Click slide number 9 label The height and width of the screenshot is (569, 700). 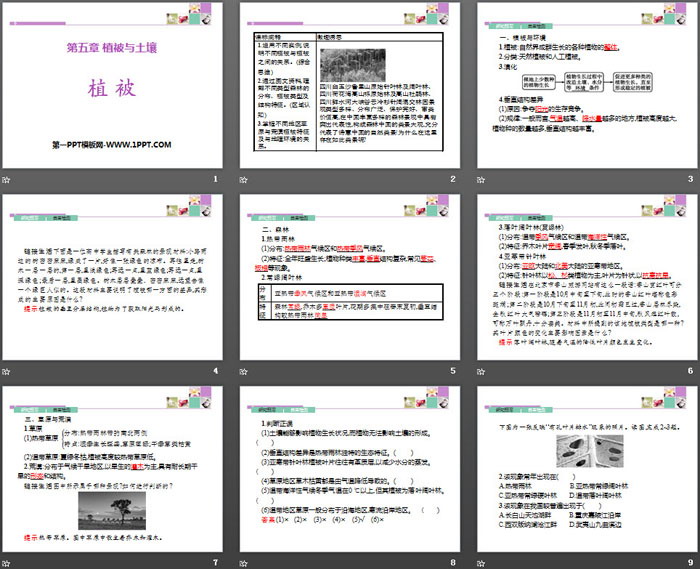click(690, 562)
